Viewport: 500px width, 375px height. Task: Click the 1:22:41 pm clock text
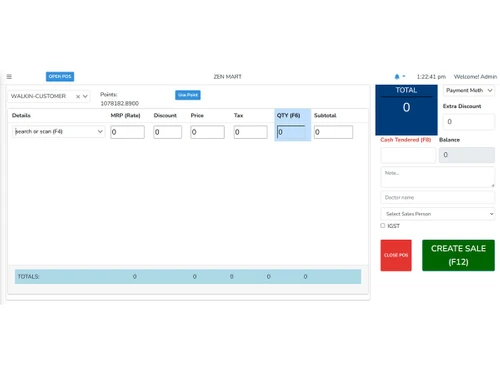[431, 77]
